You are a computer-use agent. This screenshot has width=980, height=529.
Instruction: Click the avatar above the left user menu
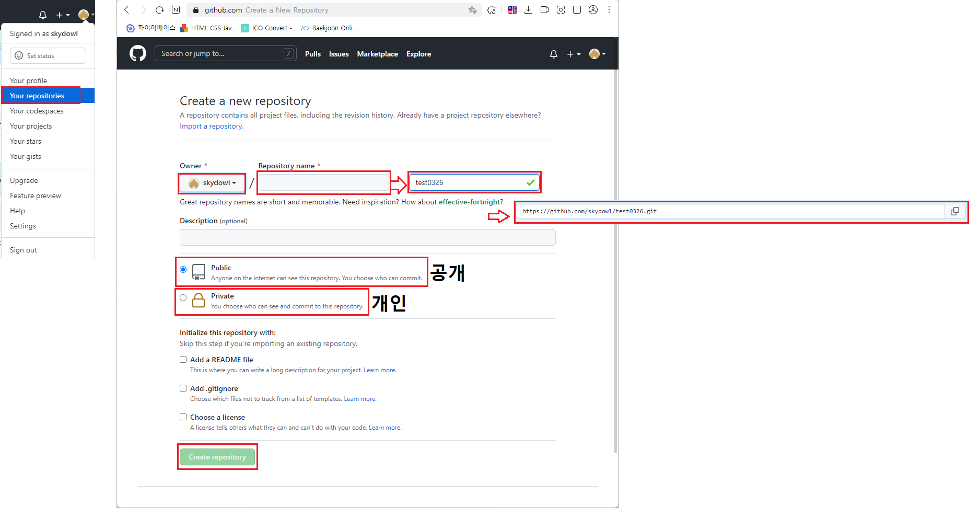point(84,15)
